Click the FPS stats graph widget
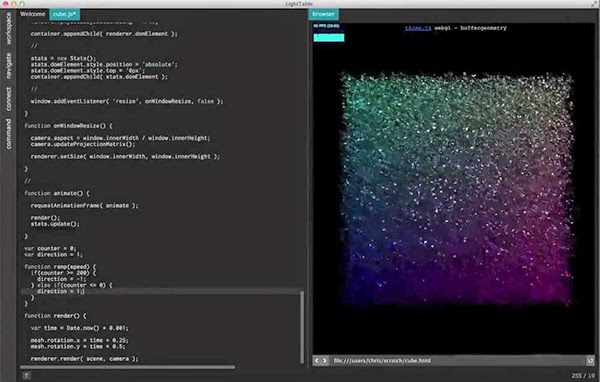600x382 pixels. 329,33
